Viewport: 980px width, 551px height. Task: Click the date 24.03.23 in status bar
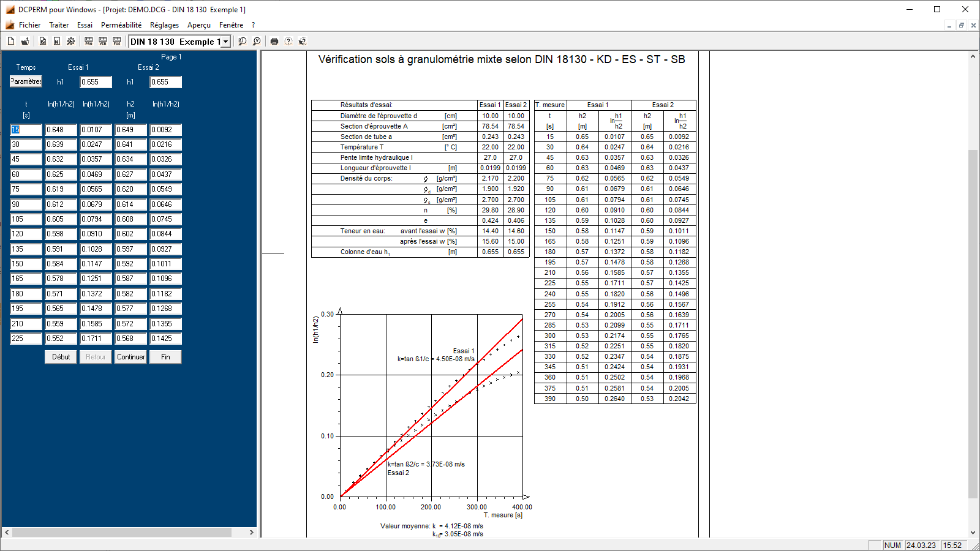[922, 545]
